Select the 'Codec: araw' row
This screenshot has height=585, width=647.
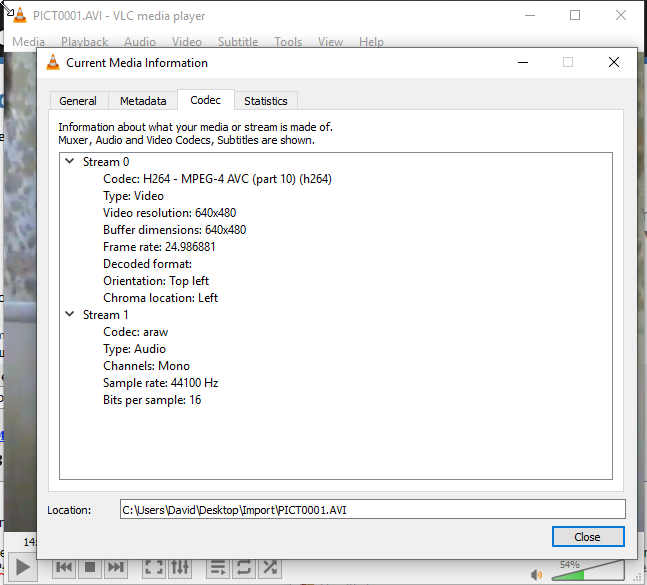point(136,332)
